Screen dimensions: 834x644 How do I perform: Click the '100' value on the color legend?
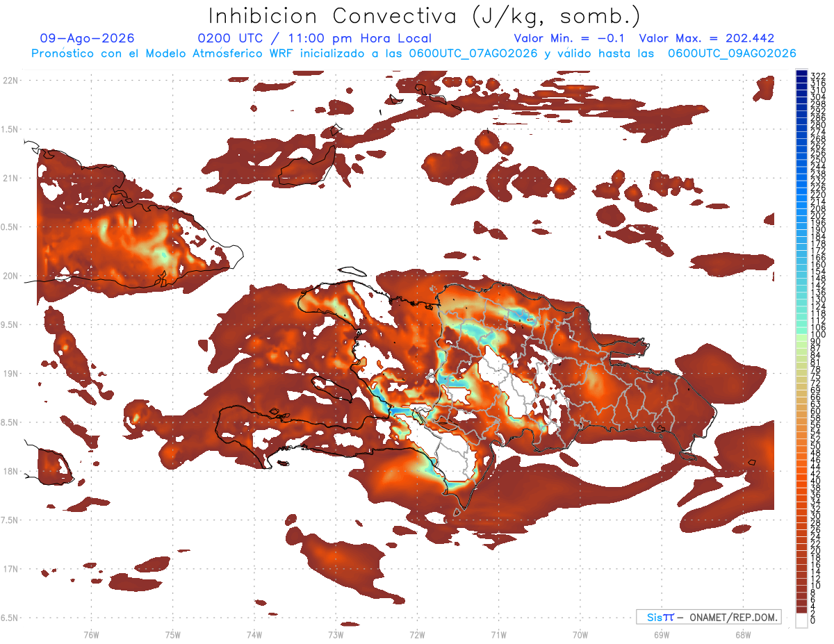pos(817,335)
